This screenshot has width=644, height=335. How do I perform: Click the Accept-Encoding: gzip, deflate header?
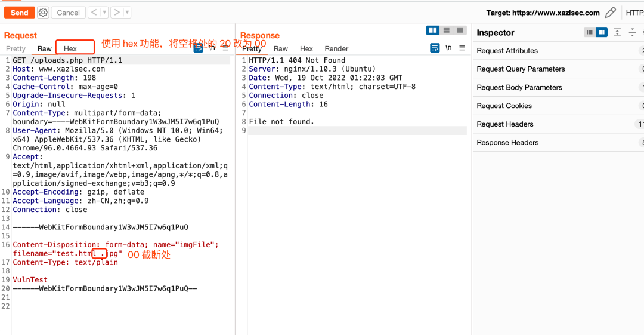point(79,192)
